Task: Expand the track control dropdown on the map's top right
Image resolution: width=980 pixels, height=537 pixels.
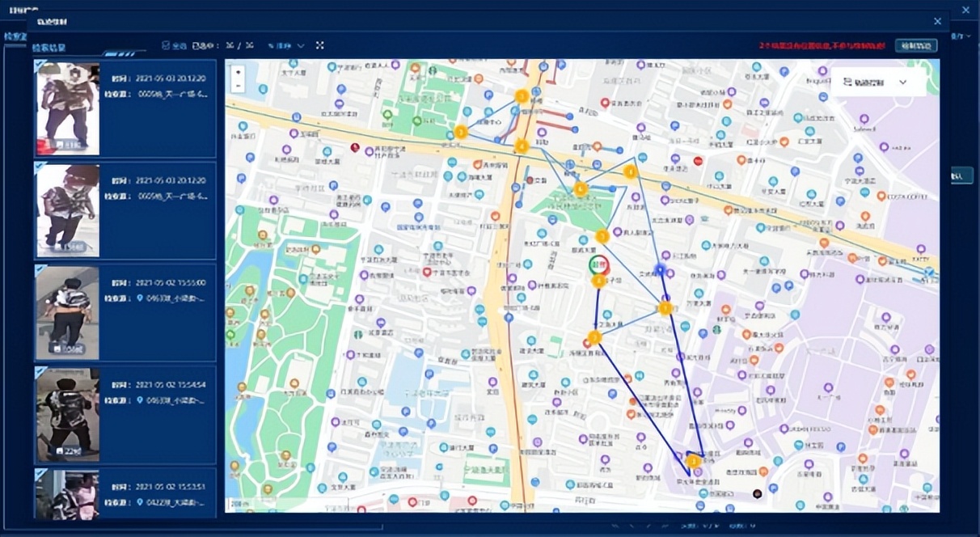Action: pyautogui.click(x=903, y=82)
